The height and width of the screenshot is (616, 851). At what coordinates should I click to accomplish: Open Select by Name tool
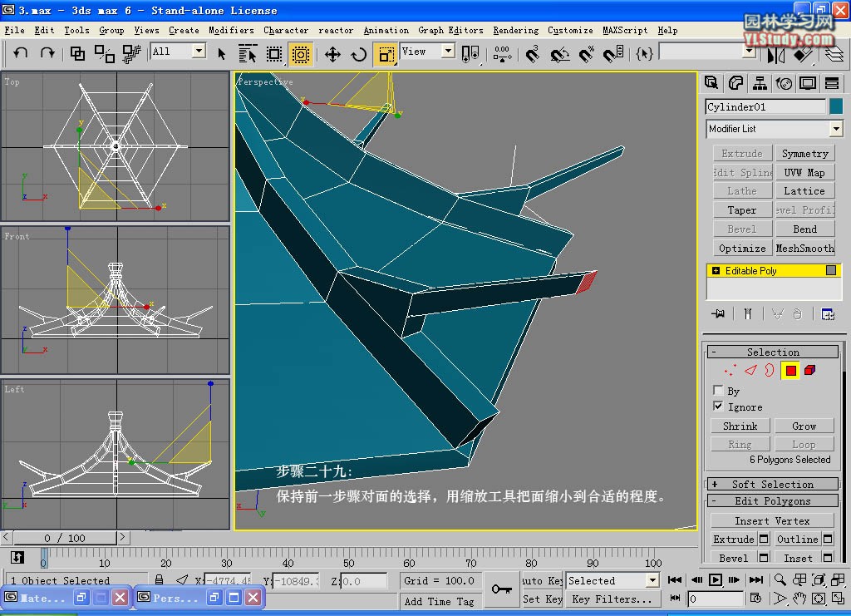click(248, 54)
